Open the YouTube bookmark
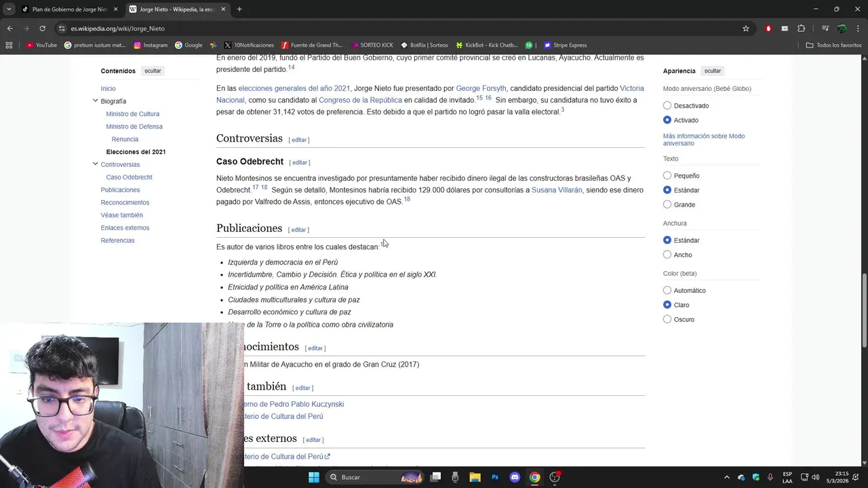 pyautogui.click(x=41, y=45)
